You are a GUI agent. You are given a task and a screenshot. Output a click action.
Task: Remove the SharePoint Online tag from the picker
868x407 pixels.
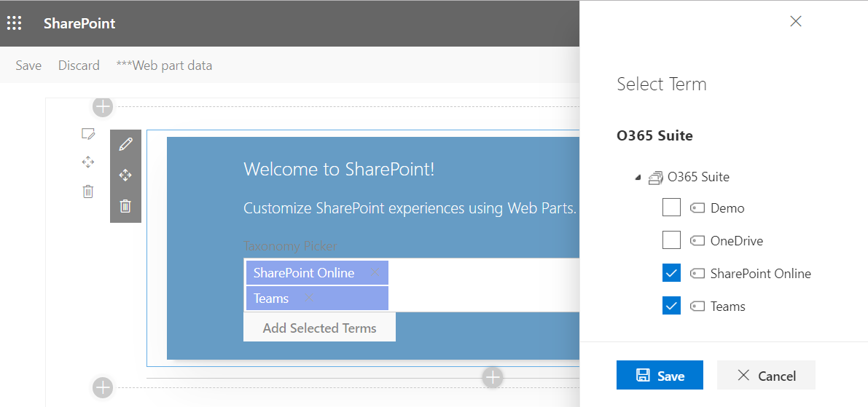click(x=375, y=273)
